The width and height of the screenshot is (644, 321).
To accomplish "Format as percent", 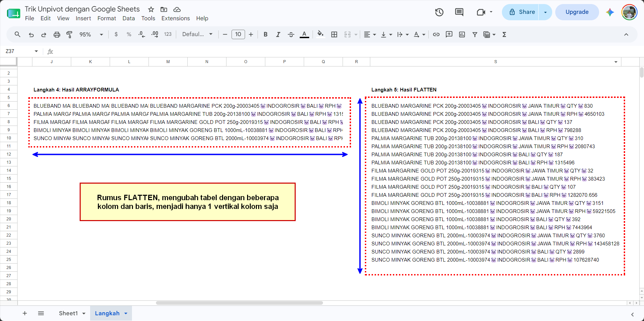I will click(x=129, y=34).
